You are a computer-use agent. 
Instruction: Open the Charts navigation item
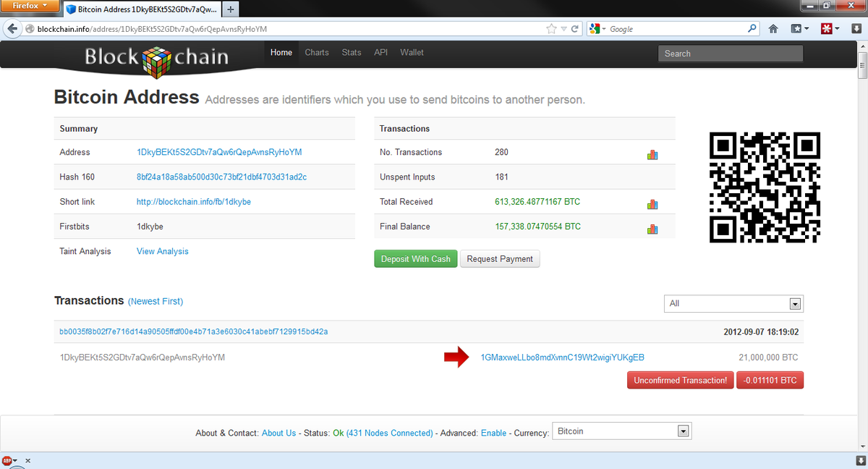tap(317, 52)
